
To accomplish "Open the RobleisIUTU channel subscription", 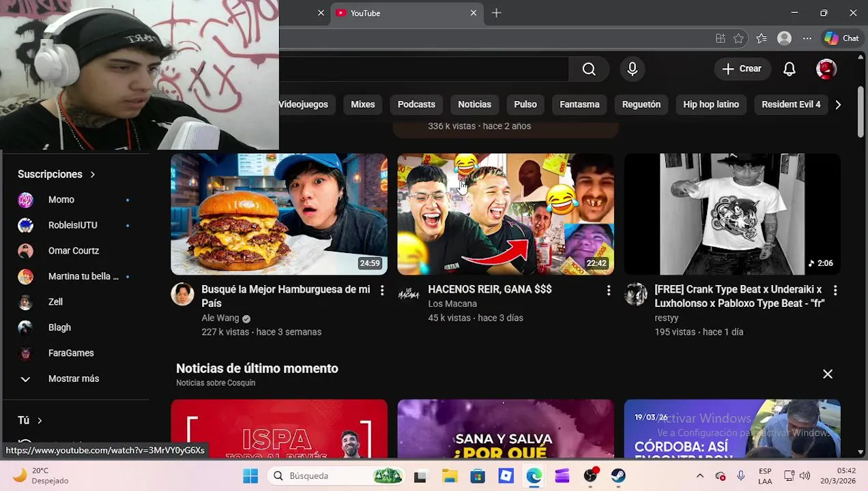I will click(x=74, y=225).
